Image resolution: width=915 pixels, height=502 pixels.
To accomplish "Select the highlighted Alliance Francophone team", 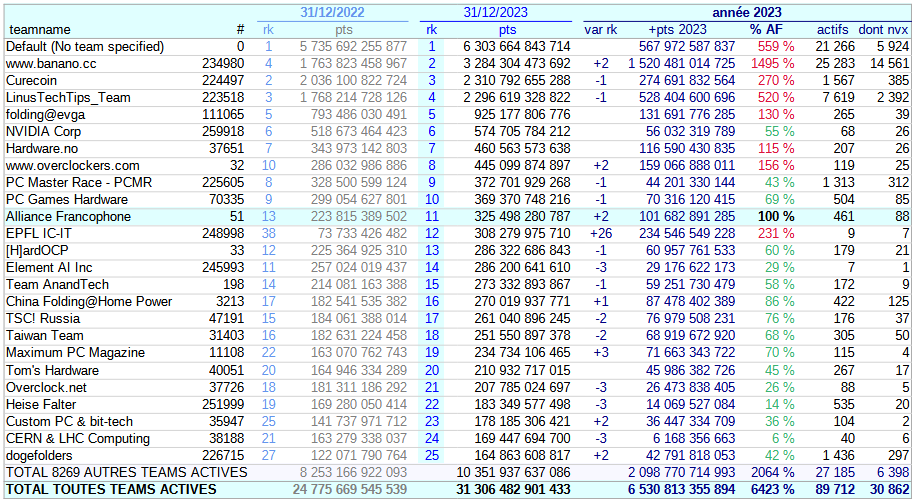I will point(68,216).
